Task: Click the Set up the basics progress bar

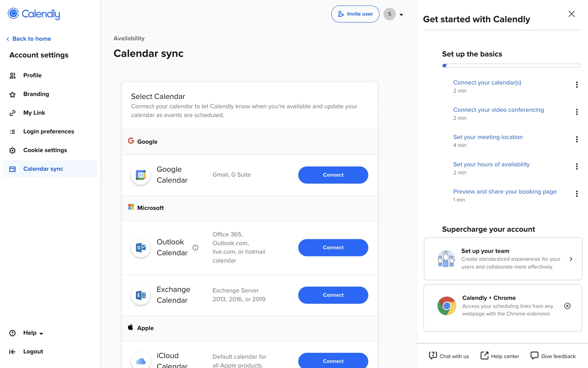Action: coord(511,66)
